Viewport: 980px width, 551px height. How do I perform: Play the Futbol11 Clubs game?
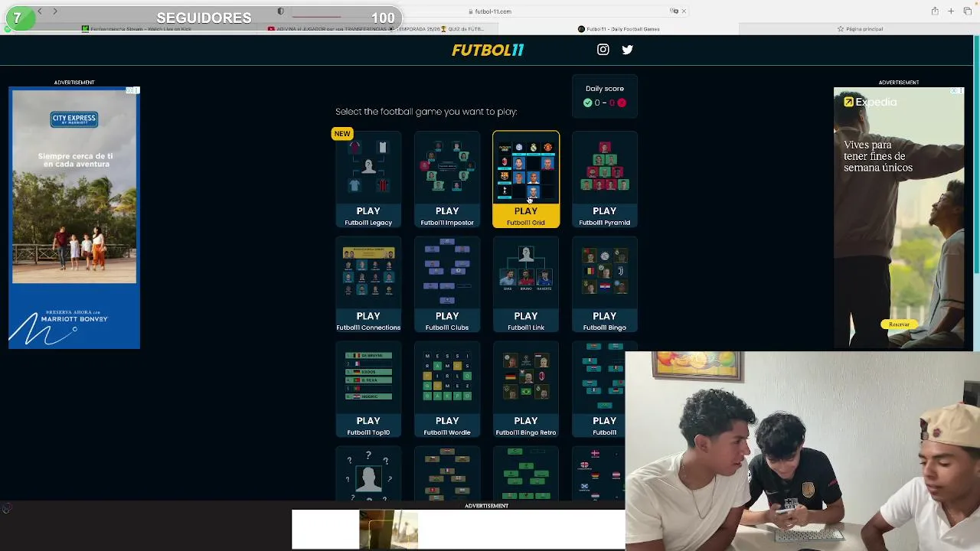[x=447, y=321]
